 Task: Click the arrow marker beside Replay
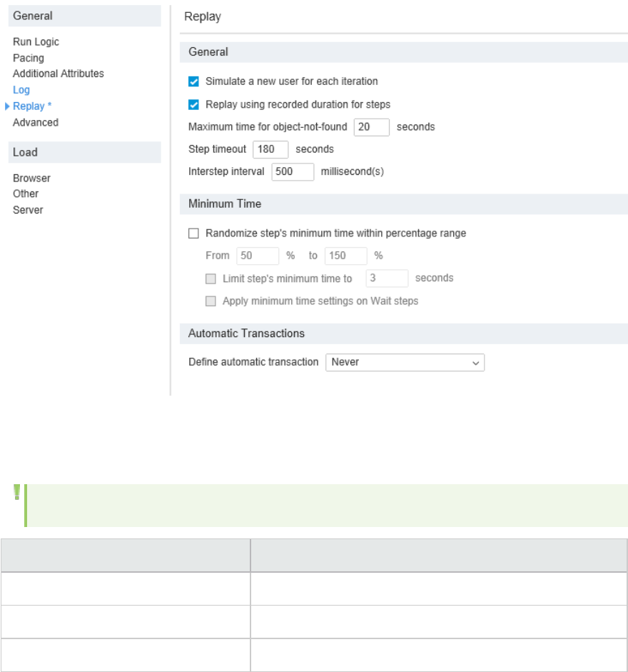(7, 106)
